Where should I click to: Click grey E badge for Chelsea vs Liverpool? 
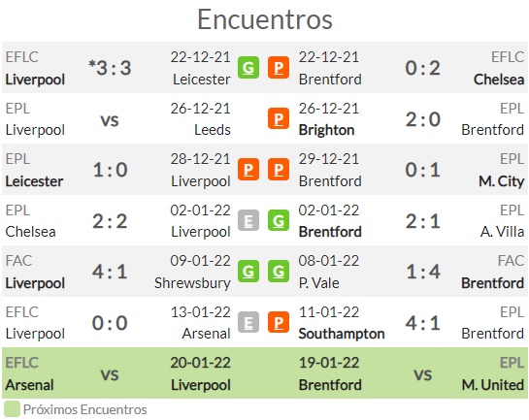[x=248, y=220]
